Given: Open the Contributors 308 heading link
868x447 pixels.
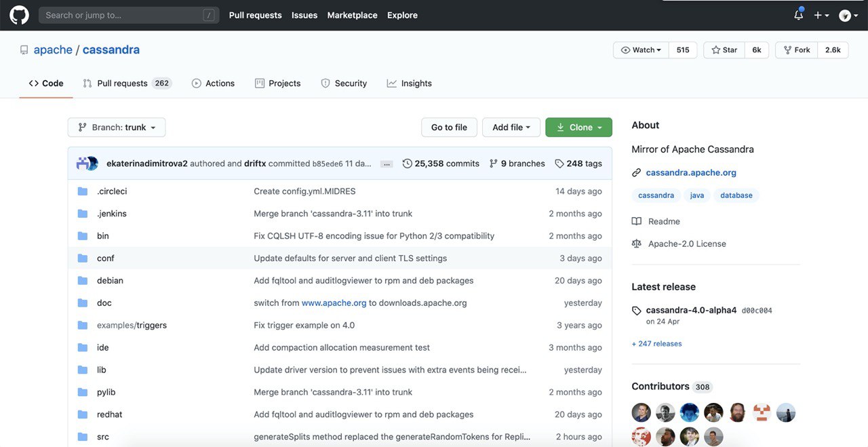Looking at the screenshot, I should pyautogui.click(x=671, y=387).
